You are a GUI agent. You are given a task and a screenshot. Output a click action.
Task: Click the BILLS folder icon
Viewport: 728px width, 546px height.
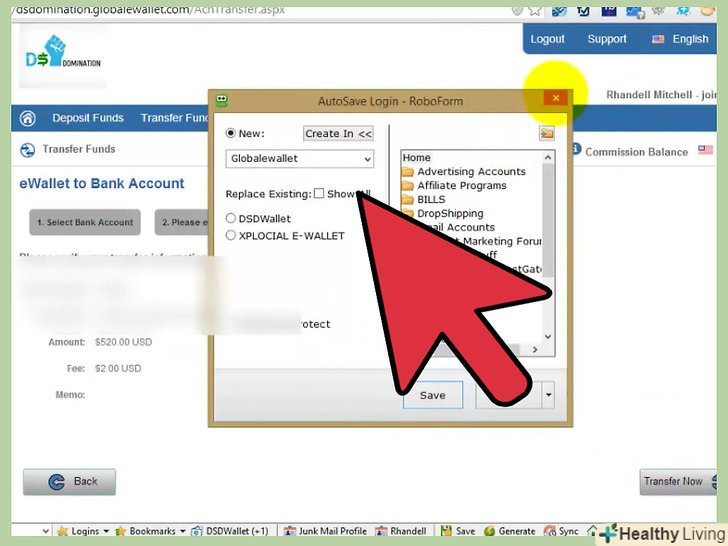[x=408, y=200]
